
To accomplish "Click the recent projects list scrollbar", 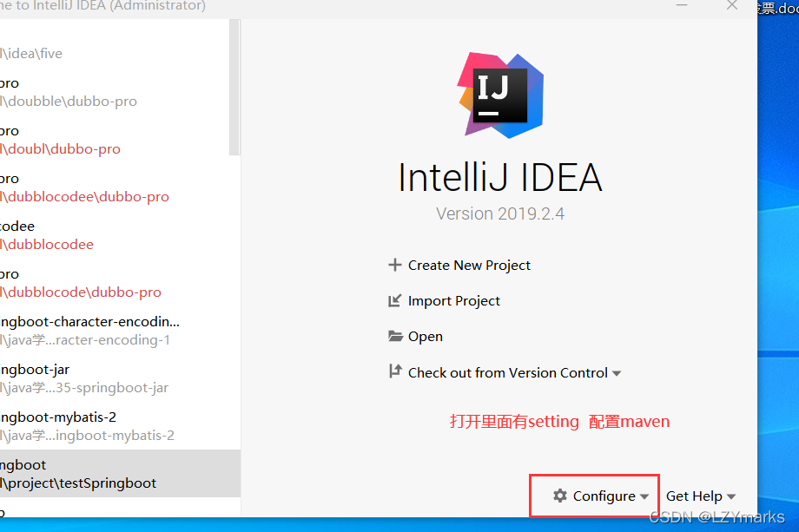I will pos(234,87).
